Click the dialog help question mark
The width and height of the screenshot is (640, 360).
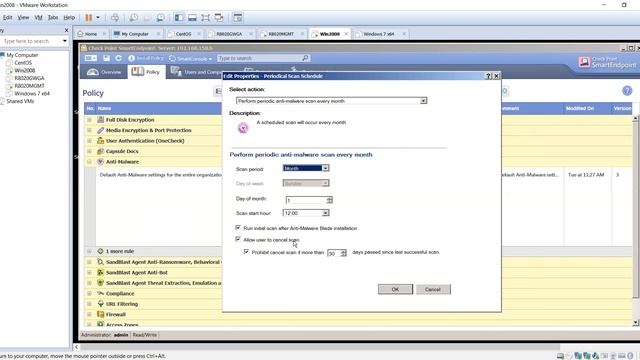point(488,76)
